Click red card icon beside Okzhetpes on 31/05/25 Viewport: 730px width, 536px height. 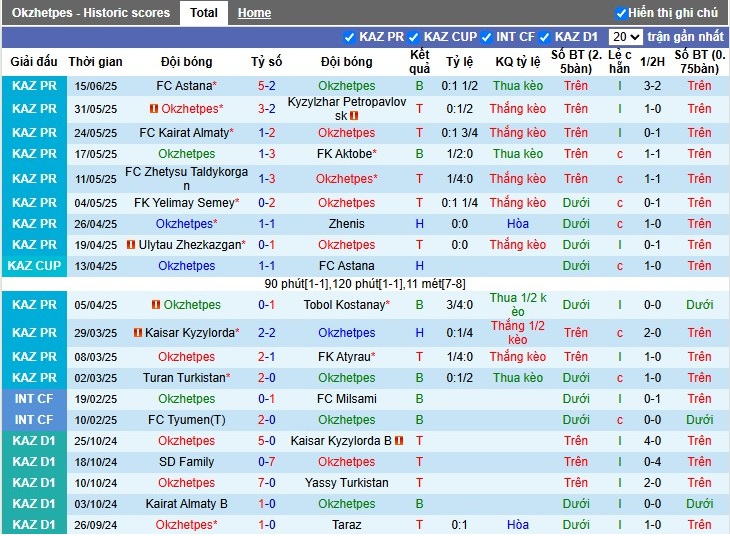[154, 109]
